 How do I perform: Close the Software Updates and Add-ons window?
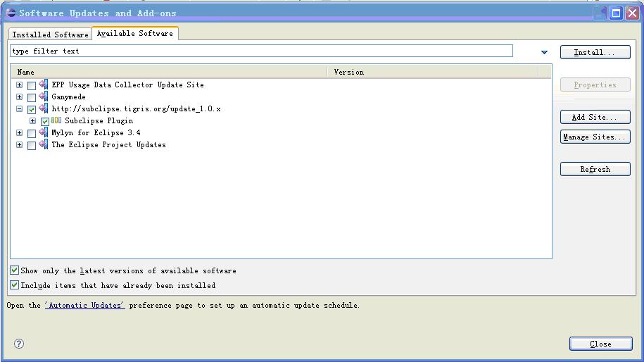coord(632,13)
